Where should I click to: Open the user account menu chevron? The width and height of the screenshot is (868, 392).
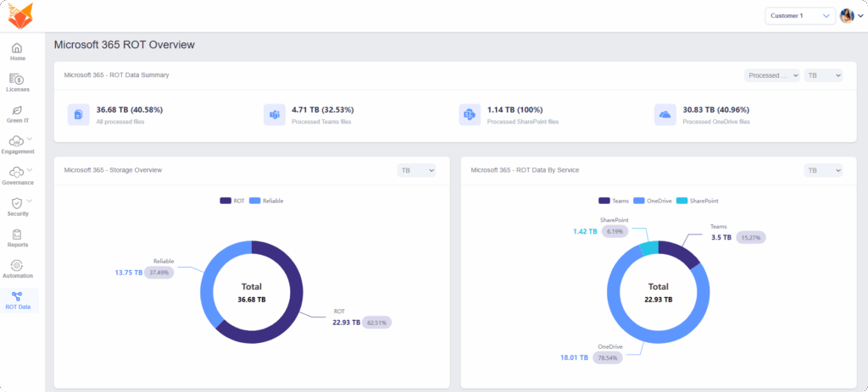861,16
